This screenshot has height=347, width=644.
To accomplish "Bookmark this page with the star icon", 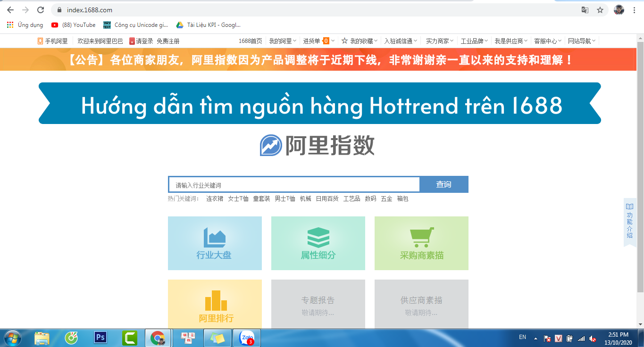I will (x=600, y=10).
